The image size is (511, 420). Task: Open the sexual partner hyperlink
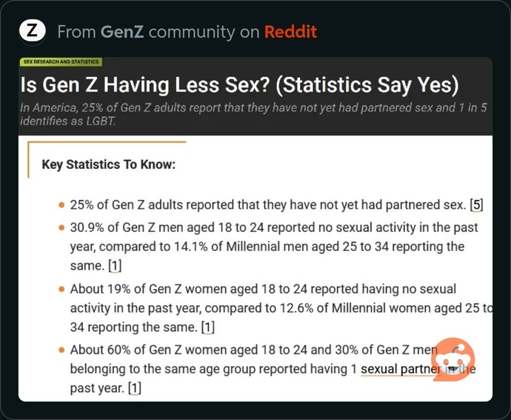click(x=401, y=369)
